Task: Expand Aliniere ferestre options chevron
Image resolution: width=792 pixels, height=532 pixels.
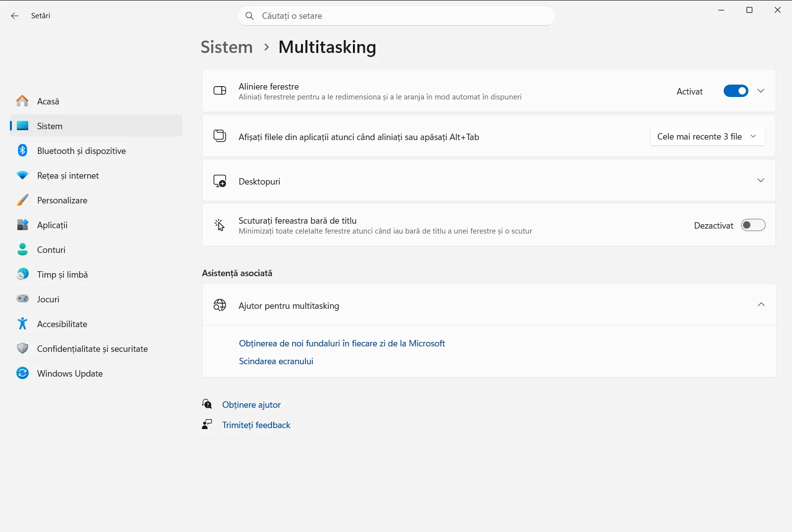Action: pos(761,91)
